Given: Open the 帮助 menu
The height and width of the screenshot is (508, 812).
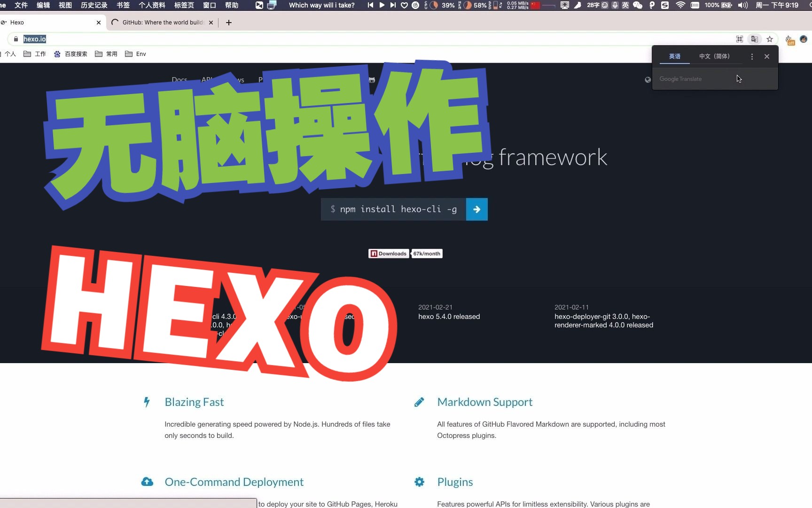Looking at the screenshot, I should click(x=232, y=5).
